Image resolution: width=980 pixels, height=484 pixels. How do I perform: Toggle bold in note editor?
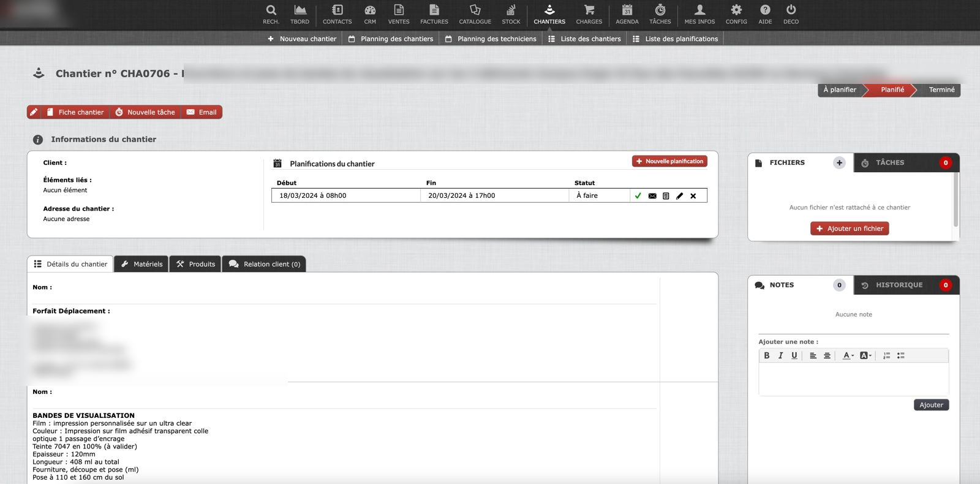767,355
